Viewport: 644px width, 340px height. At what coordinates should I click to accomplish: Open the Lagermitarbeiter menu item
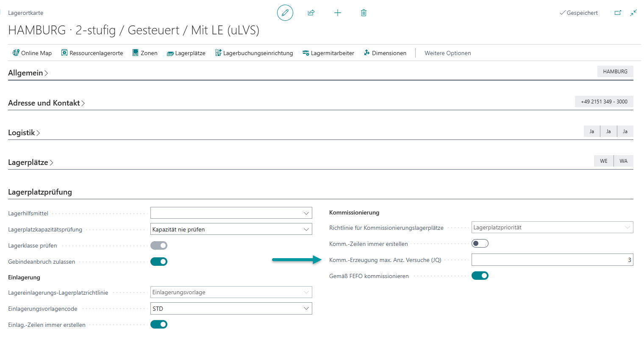[x=328, y=53]
